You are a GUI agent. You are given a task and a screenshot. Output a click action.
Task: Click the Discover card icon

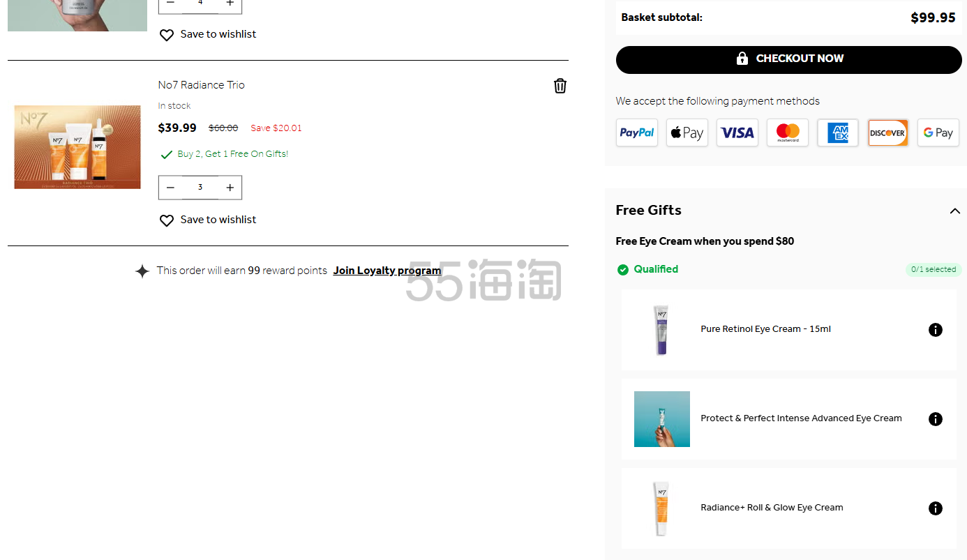[x=887, y=133]
